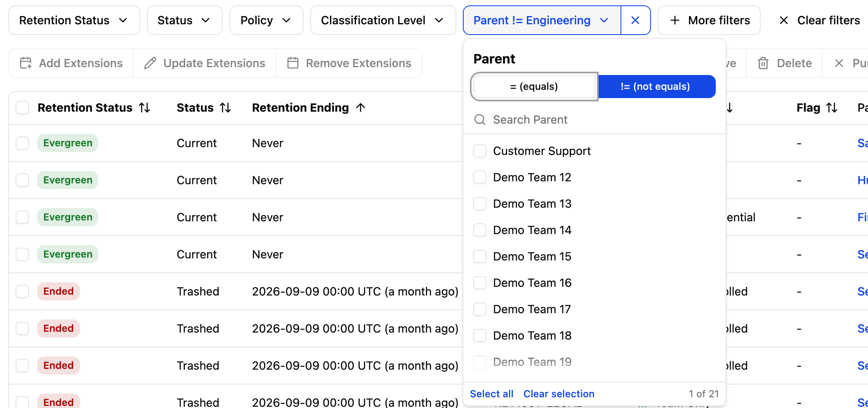Click the Add Extensions calendar icon
This screenshot has height=408, width=868.
pyautogui.click(x=26, y=63)
